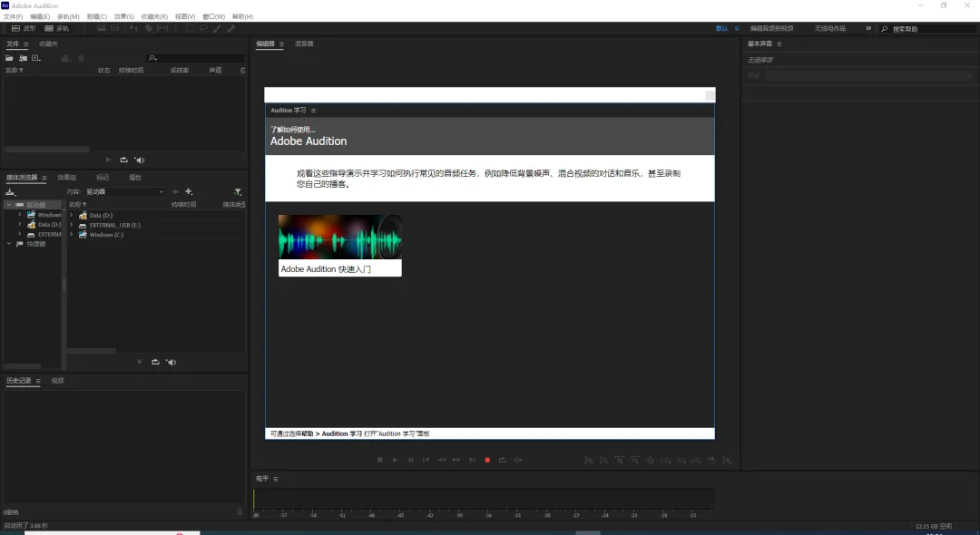This screenshot has height=535, width=980.
Task: Click the Media Browser import download icon
Action: (x=10, y=191)
